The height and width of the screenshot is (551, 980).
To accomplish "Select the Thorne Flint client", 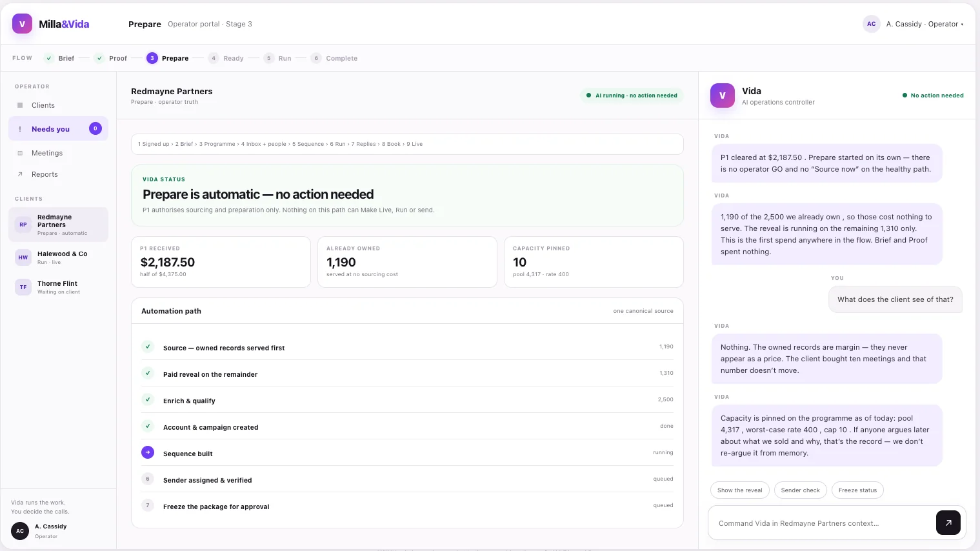I will point(58,287).
